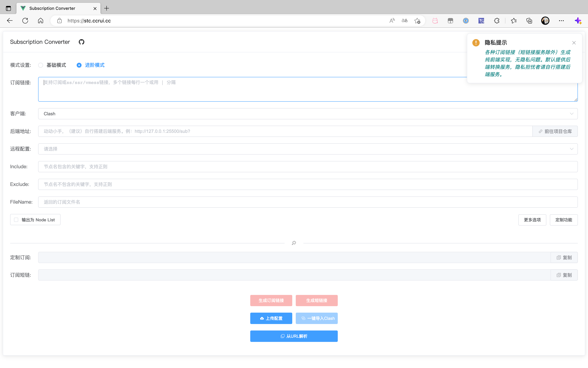Click 从URL解析 button
The height and width of the screenshot is (368, 588).
[x=294, y=336]
